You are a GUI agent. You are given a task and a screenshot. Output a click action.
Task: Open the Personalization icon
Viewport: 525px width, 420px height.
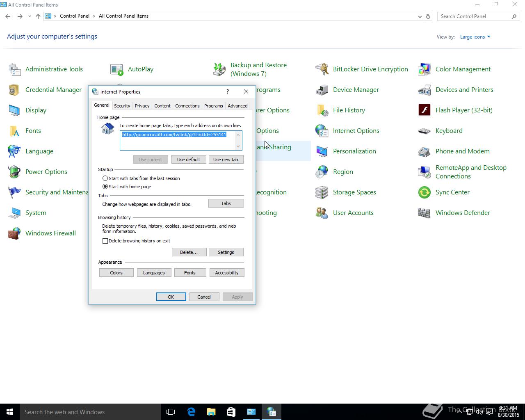point(322,151)
